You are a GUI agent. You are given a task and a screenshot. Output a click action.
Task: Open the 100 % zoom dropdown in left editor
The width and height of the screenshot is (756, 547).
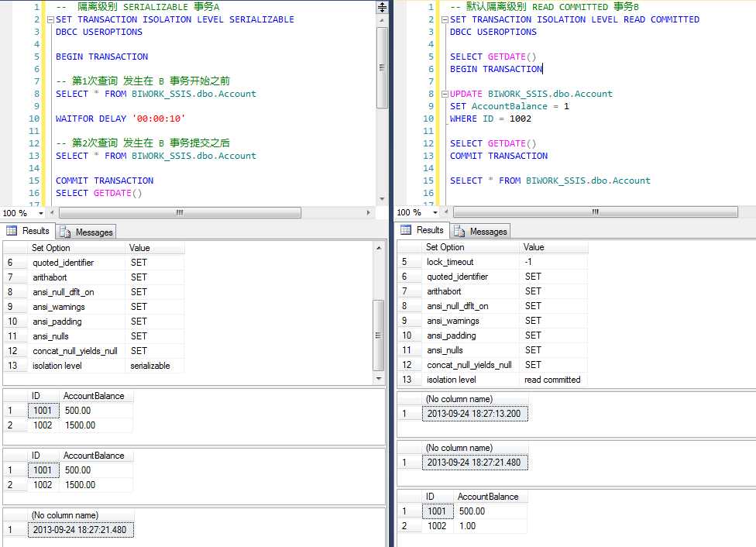pyautogui.click(x=42, y=212)
